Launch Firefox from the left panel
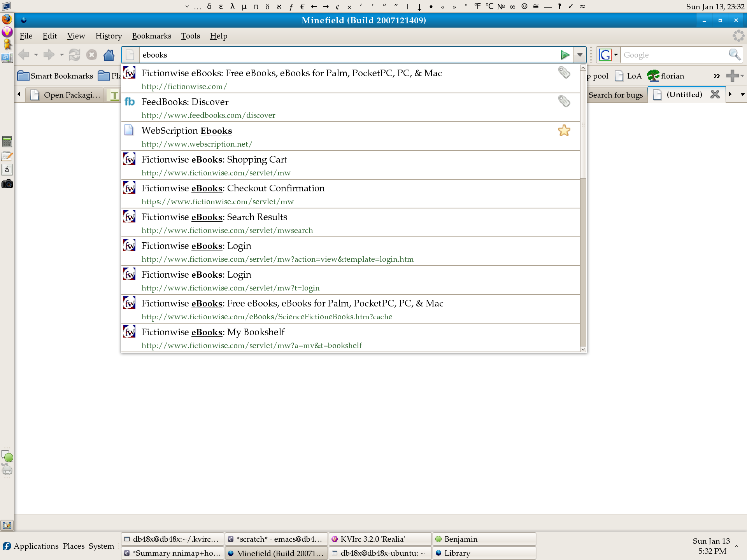Screen dimensions: 747x560 (7, 19)
